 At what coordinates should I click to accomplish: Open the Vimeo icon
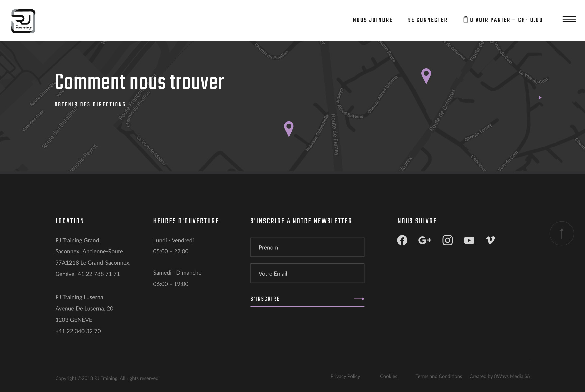tap(490, 240)
